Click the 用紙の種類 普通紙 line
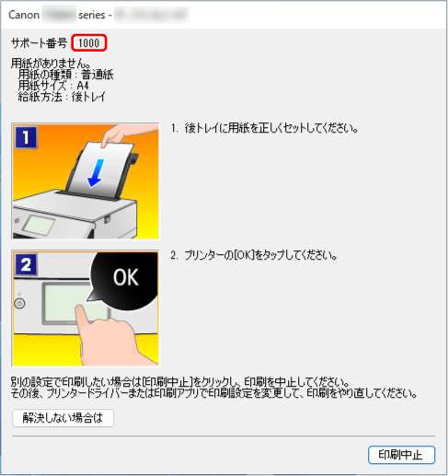Screen dimensions: 448x476 [65, 75]
